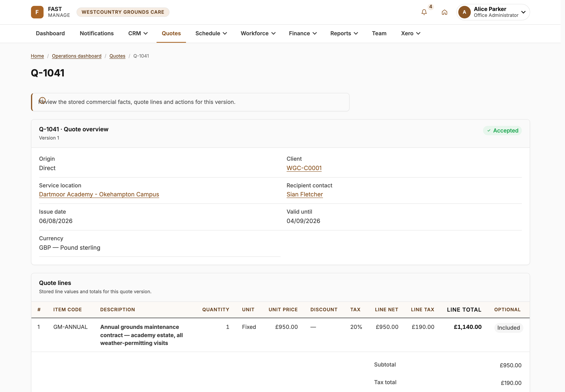
Task: Click the home icon in header
Action: point(444,12)
